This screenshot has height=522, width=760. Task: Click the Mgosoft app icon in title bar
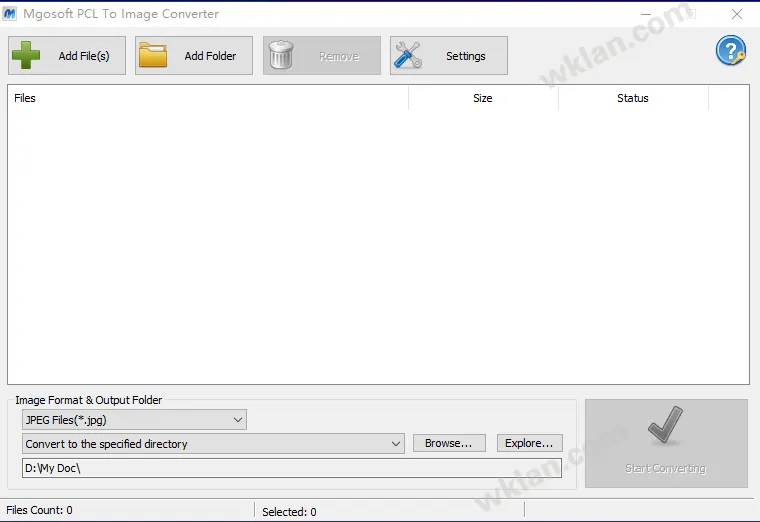click(x=10, y=14)
